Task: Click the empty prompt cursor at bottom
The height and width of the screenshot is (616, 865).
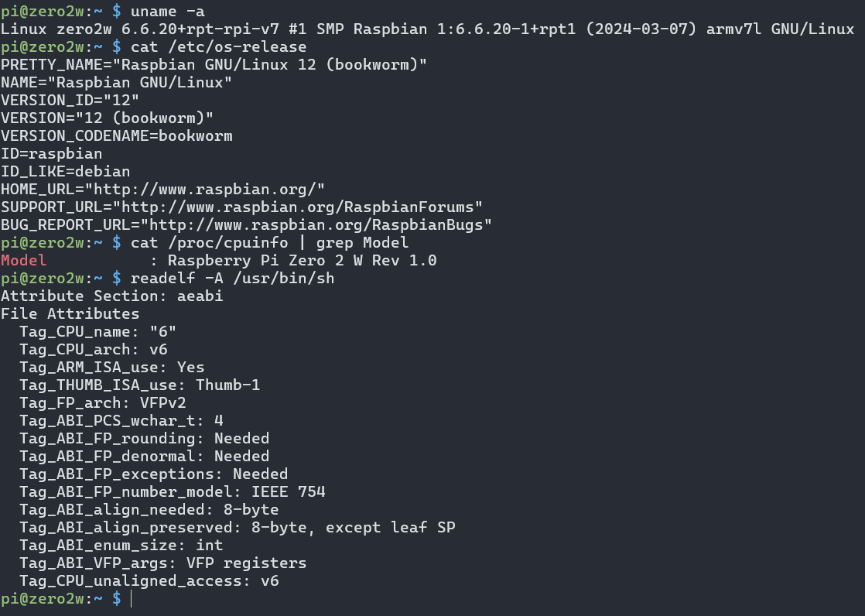Action: coord(132,598)
